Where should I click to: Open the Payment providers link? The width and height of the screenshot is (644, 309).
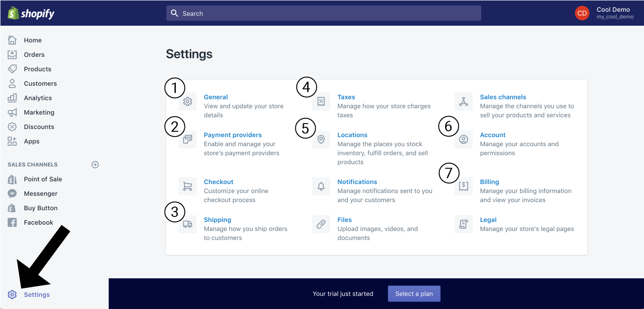coord(233,135)
